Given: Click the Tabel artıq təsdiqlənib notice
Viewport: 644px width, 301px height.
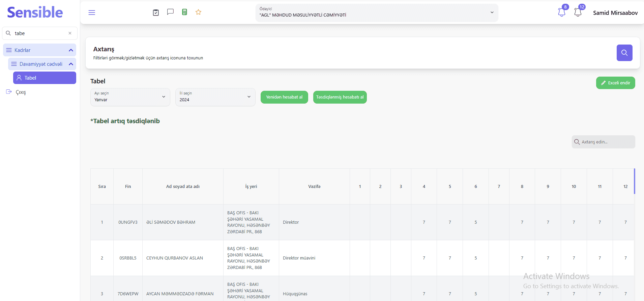Looking at the screenshot, I should click(x=125, y=121).
